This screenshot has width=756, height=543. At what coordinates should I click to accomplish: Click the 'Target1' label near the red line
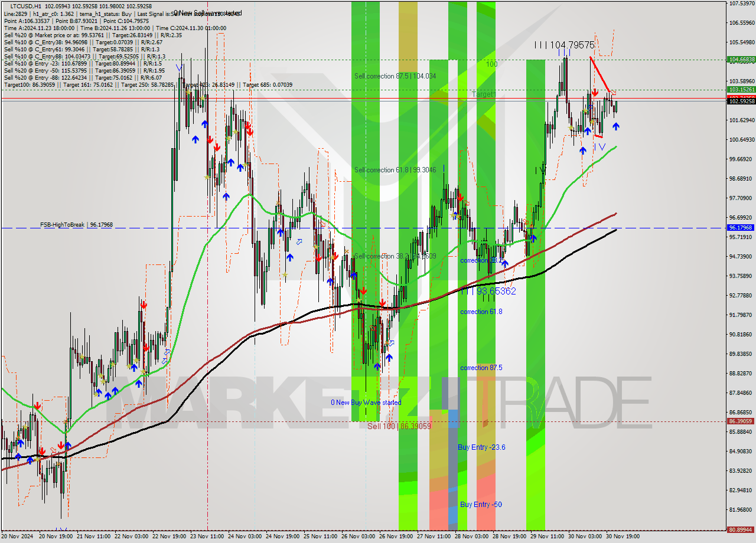coord(484,94)
